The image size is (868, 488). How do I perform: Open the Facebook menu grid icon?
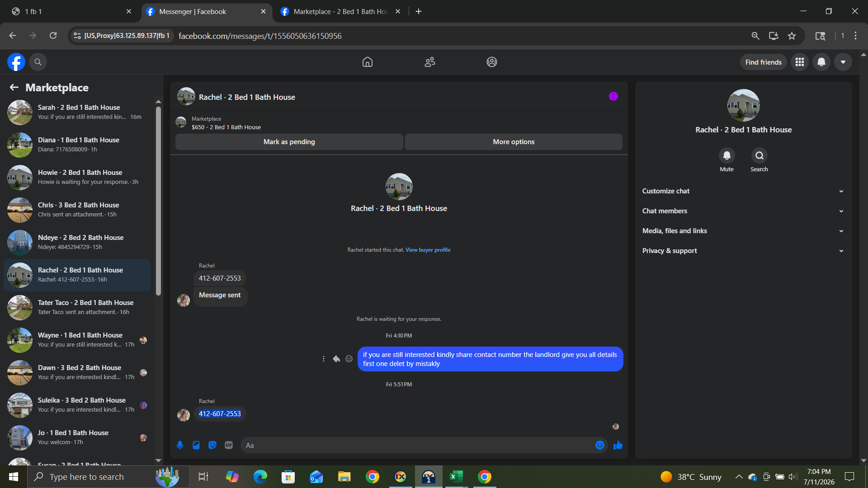coord(800,62)
